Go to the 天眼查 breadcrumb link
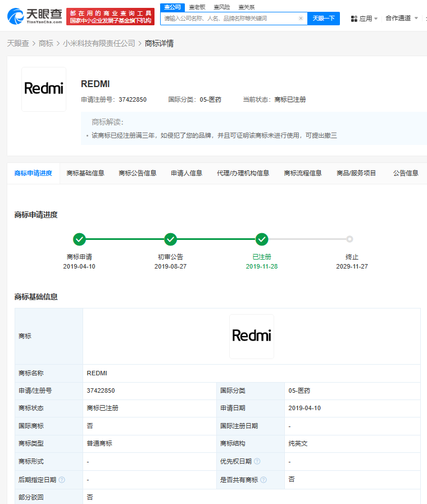Image resolution: width=427 pixels, height=504 pixels. coord(18,43)
